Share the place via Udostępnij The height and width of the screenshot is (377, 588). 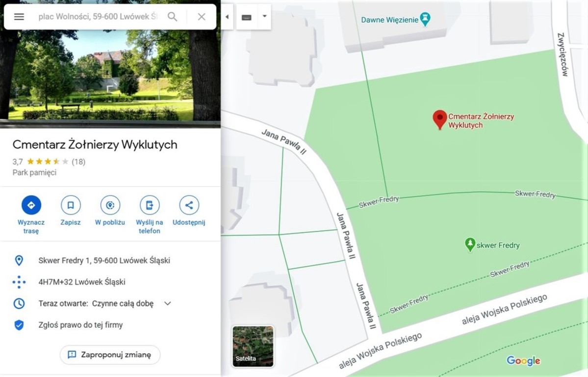(x=189, y=205)
